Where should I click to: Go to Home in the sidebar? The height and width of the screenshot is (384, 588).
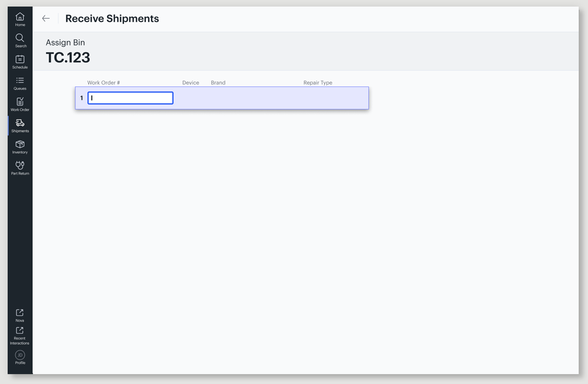pyautogui.click(x=20, y=19)
